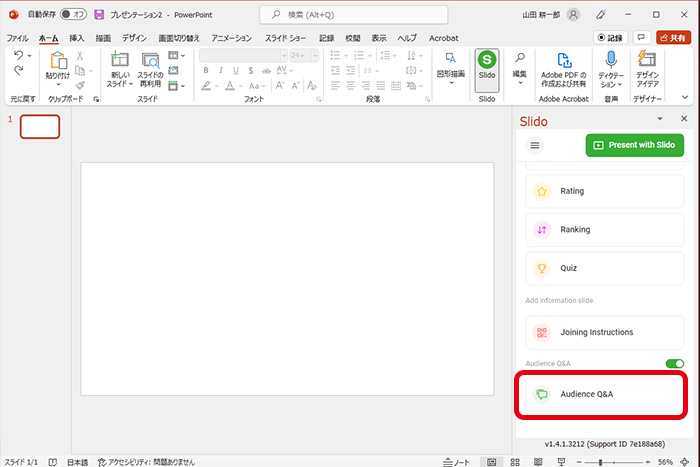Switch to Normal view icon
The image size is (700, 467).
pos(492,462)
